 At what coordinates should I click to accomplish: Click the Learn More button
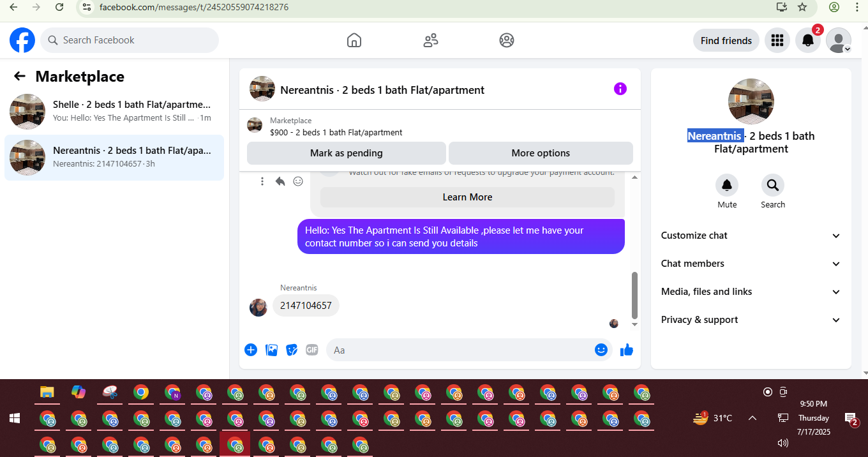click(x=467, y=197)
